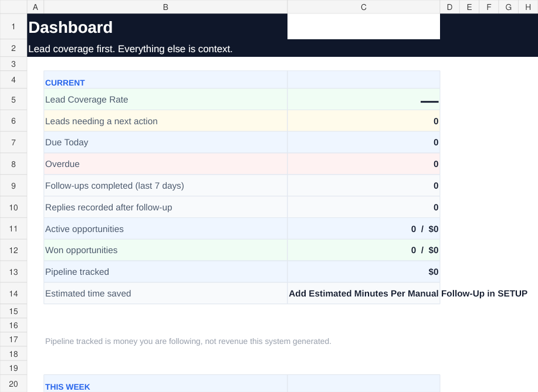Select row 7 header
538x392 pixels.
13,142
